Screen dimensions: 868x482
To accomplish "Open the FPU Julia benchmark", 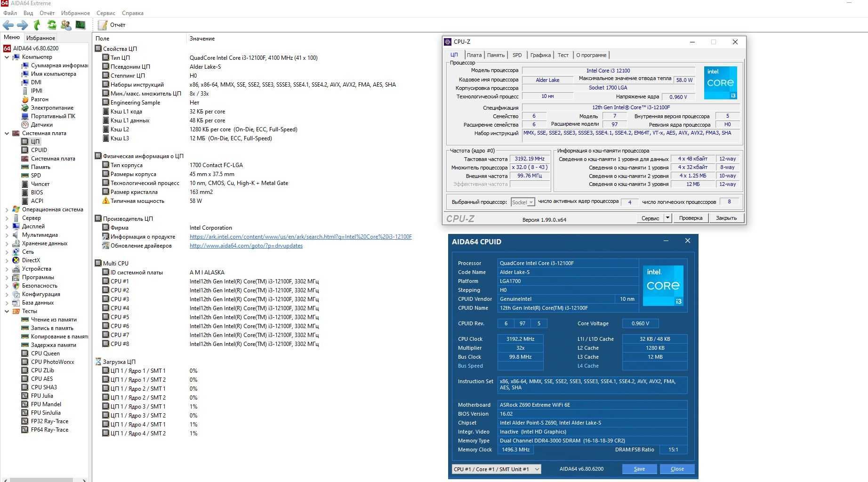I will point(42,395).
